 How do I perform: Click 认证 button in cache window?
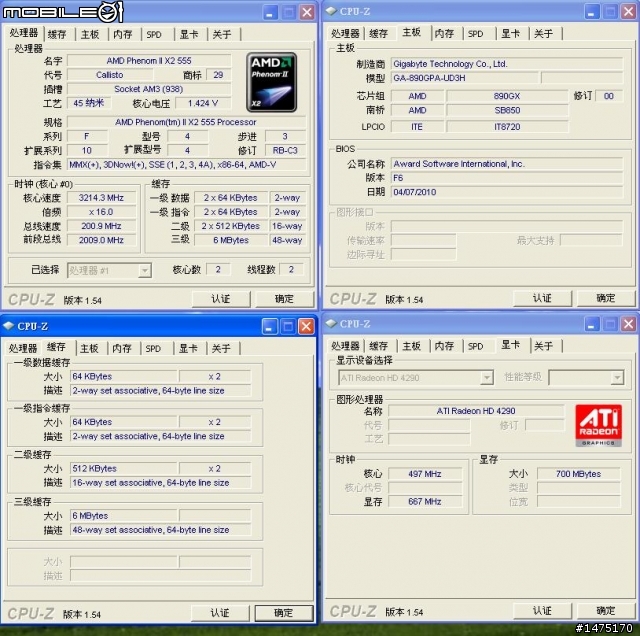coord(220,613)
